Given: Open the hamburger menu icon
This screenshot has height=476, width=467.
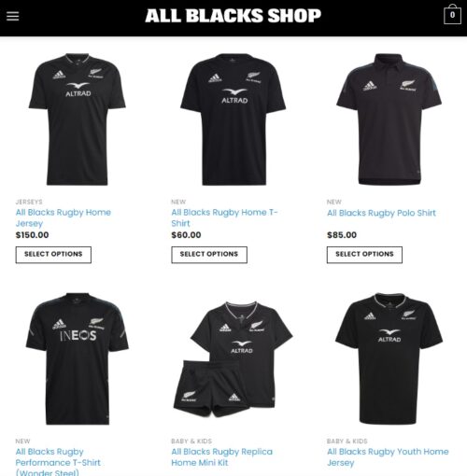Looking at the screenshot, I should pyautogui.click(x=13, y=16).
